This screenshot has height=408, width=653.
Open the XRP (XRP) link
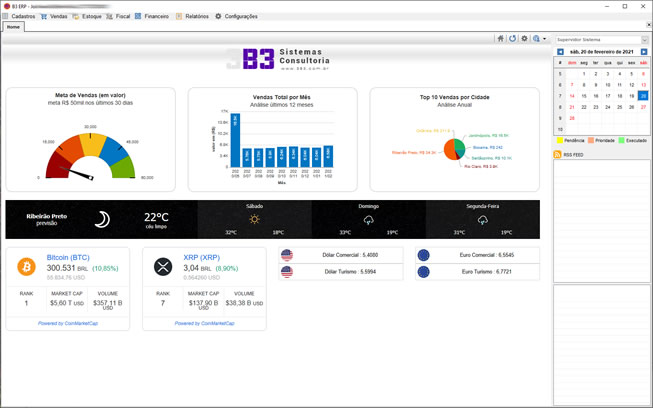pyautogui.click(x=202, y=257)
